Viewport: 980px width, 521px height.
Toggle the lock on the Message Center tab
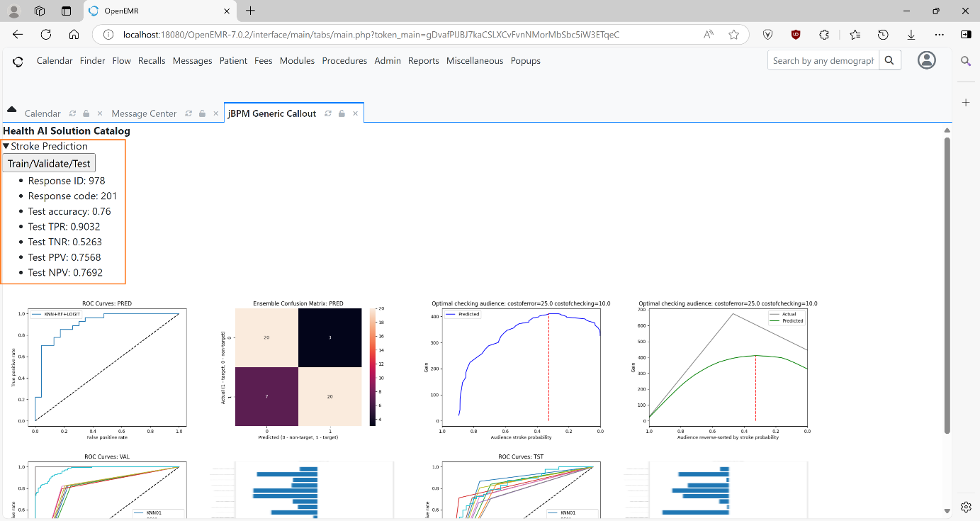pos(201,113)
